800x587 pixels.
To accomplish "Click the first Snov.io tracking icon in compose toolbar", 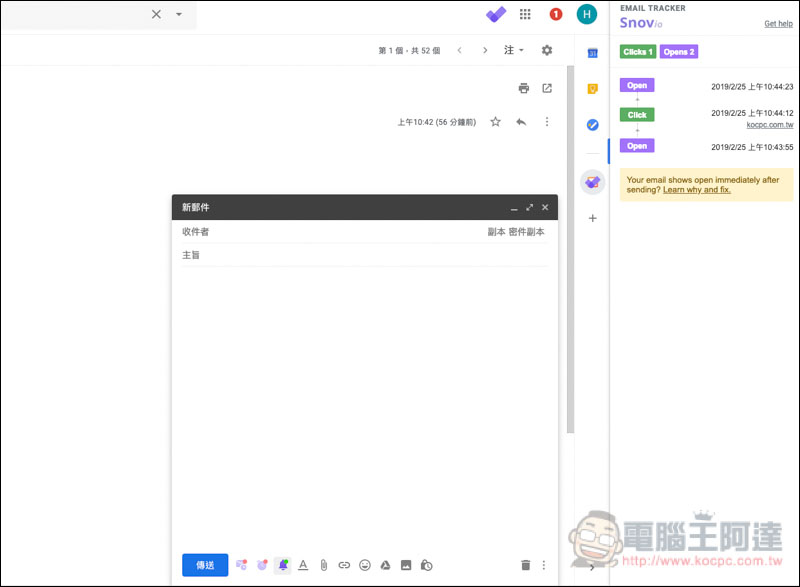I will [241, 565].
